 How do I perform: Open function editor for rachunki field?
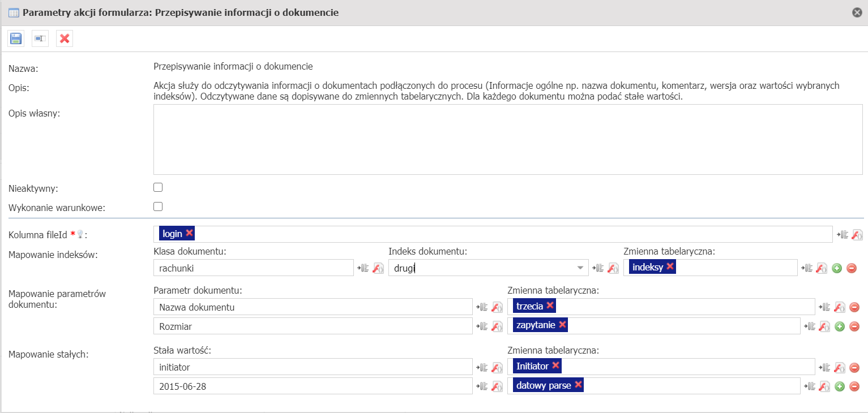pos(378,268)
